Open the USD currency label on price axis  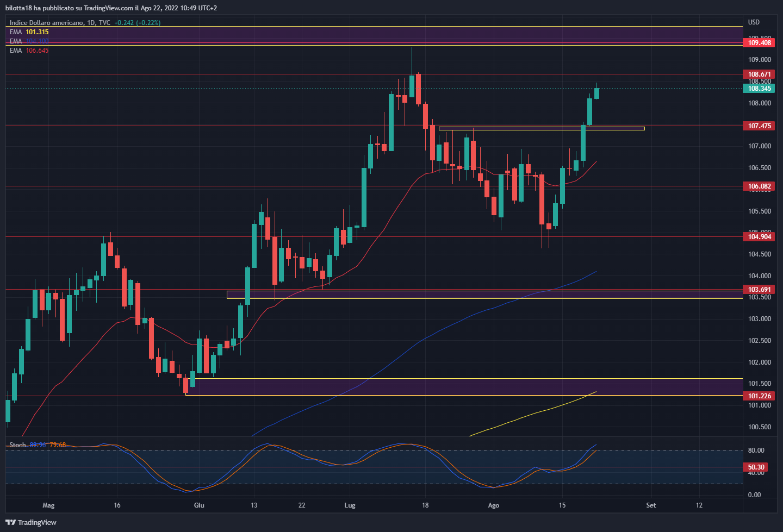tap(754, 22)
